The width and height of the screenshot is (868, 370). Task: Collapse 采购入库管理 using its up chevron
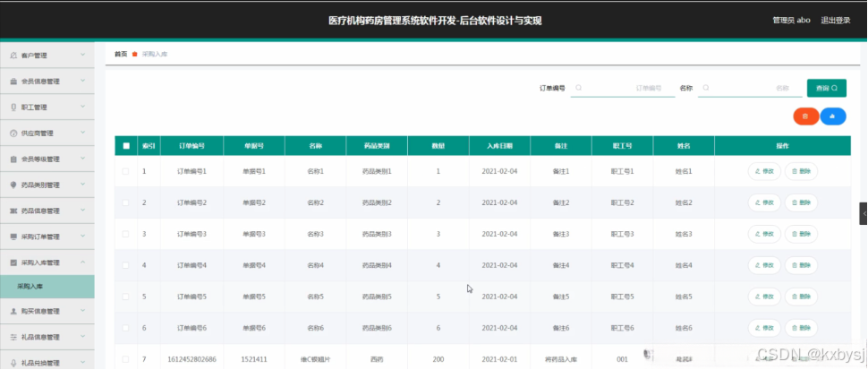tap(82, 262)
